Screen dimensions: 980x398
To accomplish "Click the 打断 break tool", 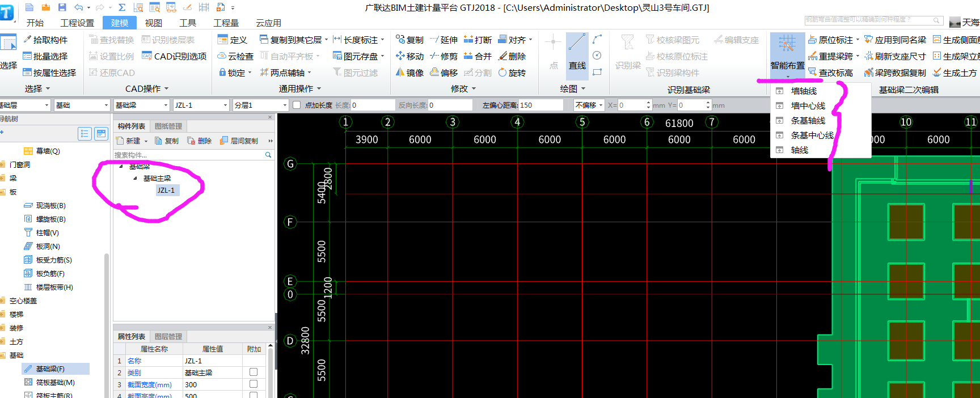I will (478, 40).
